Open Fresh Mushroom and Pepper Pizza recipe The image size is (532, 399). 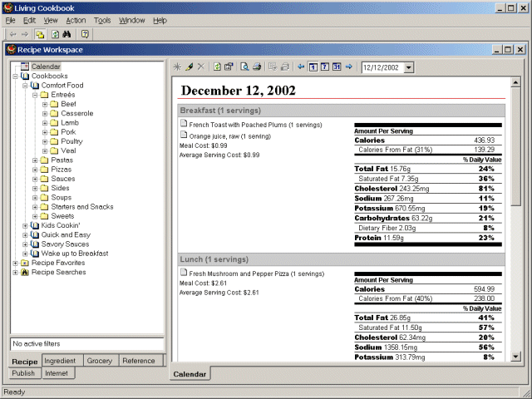[x=257, y=273]
